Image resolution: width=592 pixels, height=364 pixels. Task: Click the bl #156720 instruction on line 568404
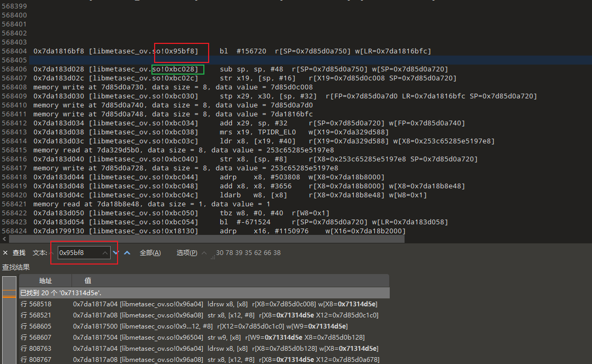tap(243, 51)
